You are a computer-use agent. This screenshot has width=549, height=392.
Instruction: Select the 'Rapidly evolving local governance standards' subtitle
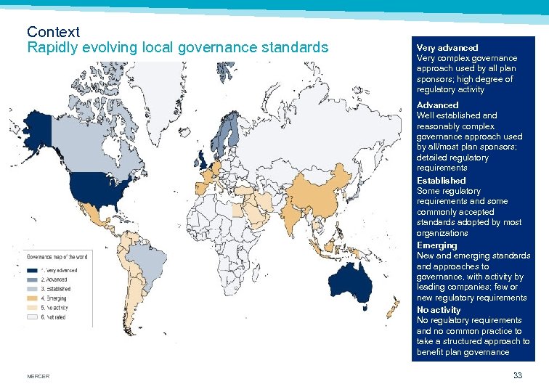coord(178,47)
